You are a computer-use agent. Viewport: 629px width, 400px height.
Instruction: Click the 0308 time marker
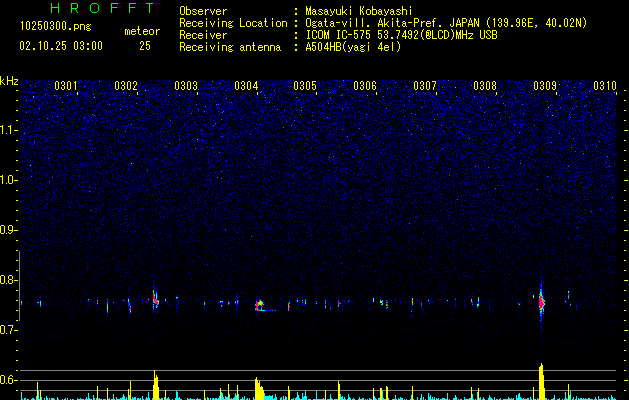pos(485,86)
